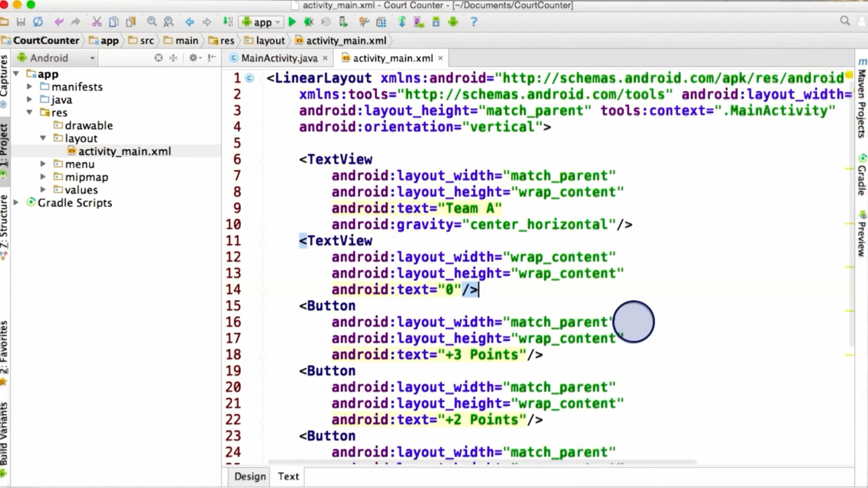Click the Debug app bug icon
This screenshot has width=868, height=488.
[309, 22]
